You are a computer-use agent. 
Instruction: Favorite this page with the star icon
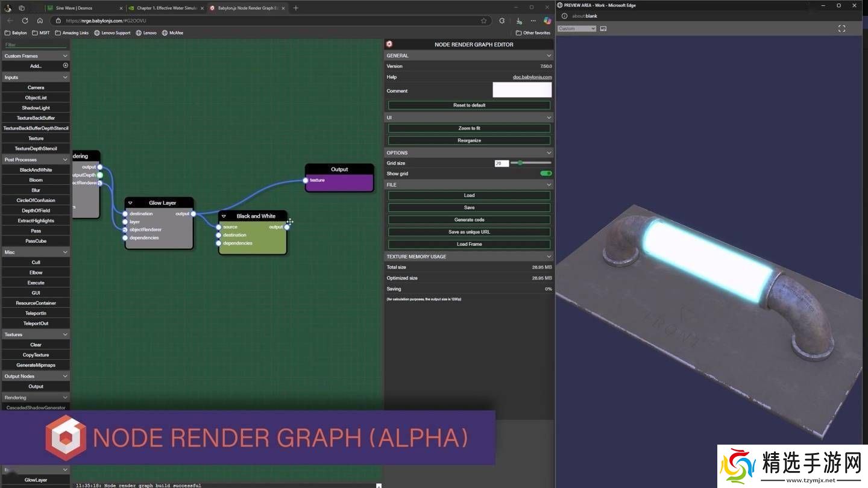coord(483,20)
